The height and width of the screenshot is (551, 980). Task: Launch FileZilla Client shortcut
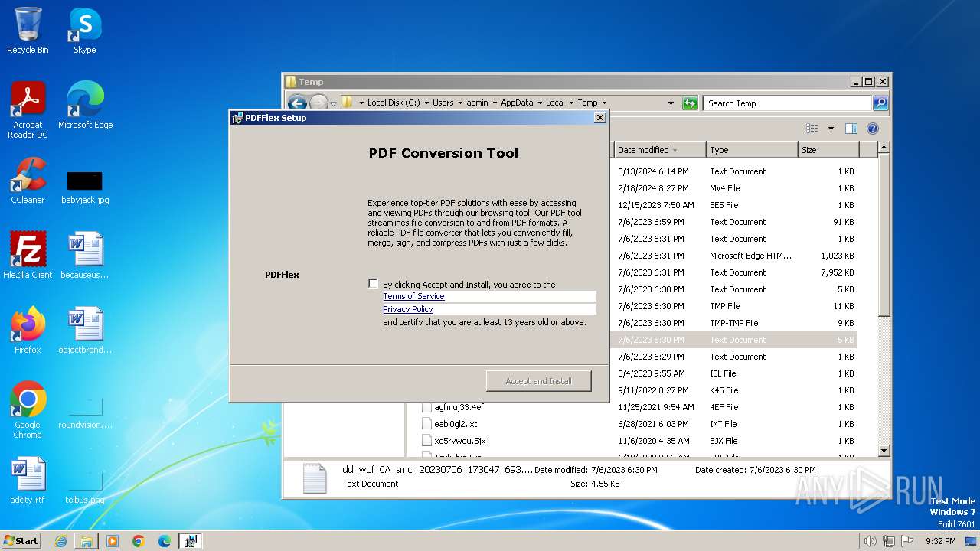point(28,255)
